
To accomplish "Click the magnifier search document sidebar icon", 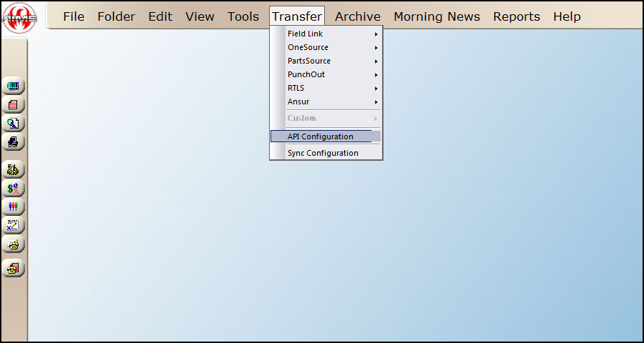I will click(14, 123).
